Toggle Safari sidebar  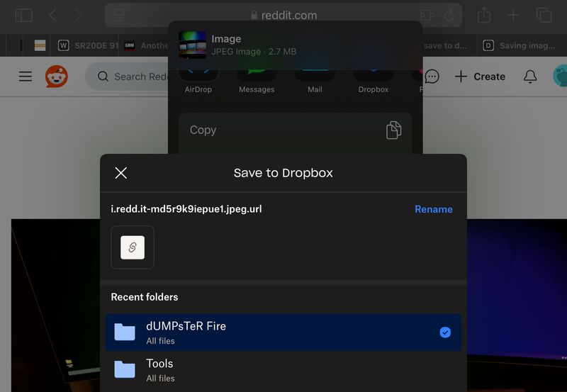coord(24,15)
